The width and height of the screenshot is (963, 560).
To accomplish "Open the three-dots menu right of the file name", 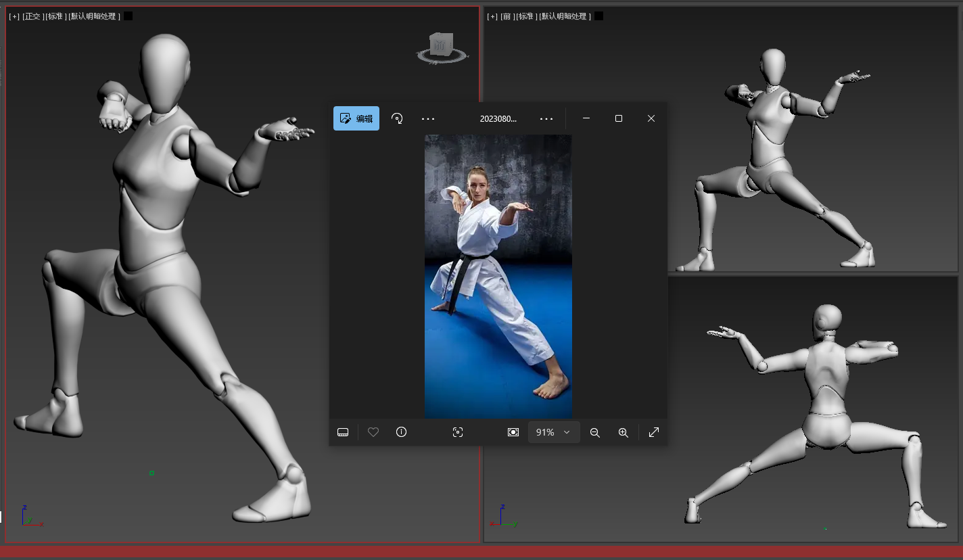I will click(x=546, y=118).
